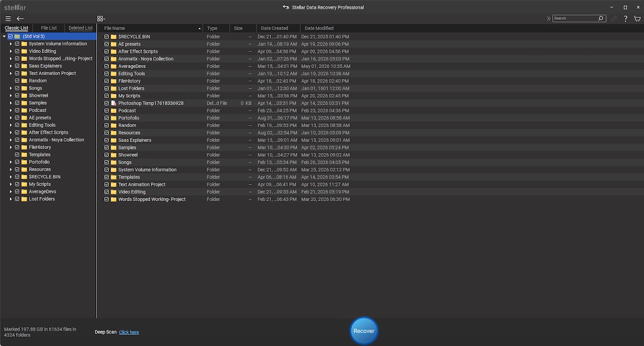Expand After Effect Scripts node in tree
The image size is (644, 346).
[11, 132]
